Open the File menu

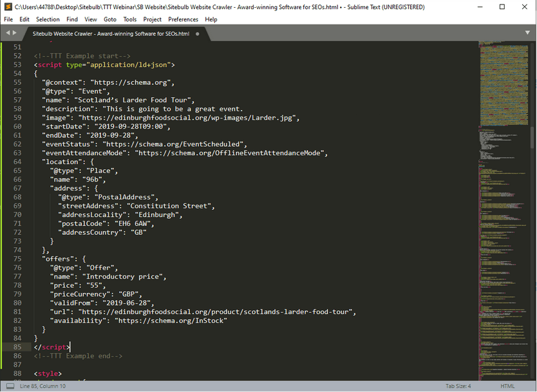coord(8,19)
